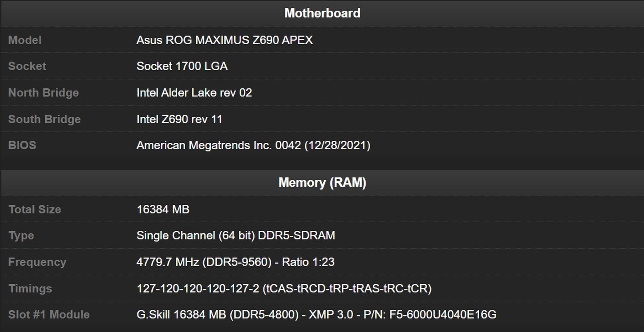Click the Single Channel DDR5-SDRAM value
The image size is (644, 332).
point(235,235)
